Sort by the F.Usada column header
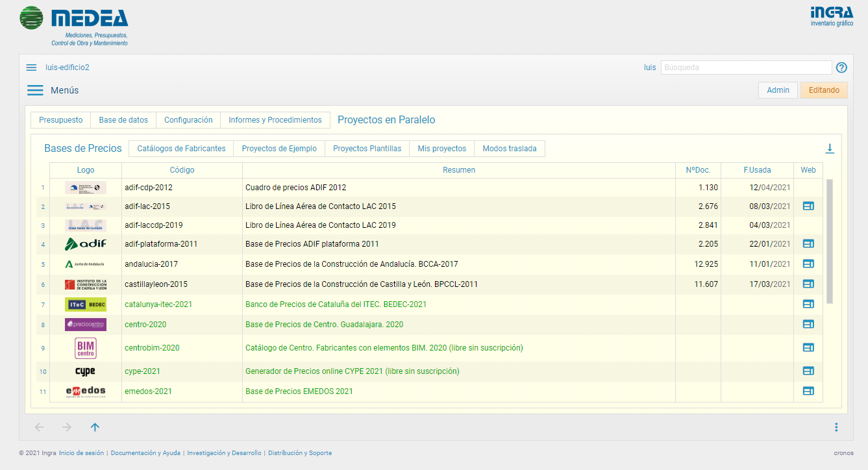 pos(757,170)
